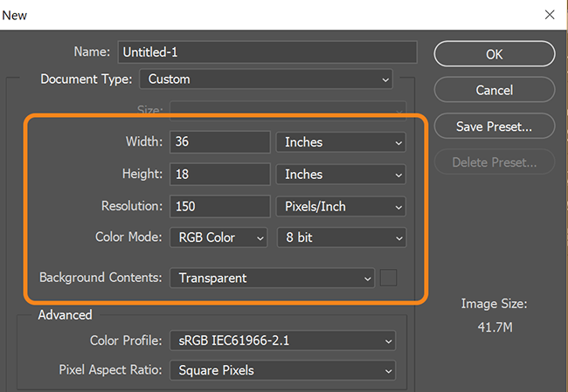Image resolution: width=568 pixels, height=392 pixels.
Task: Click the Name field showing Untitled-1
Action: tap(267, 52)
